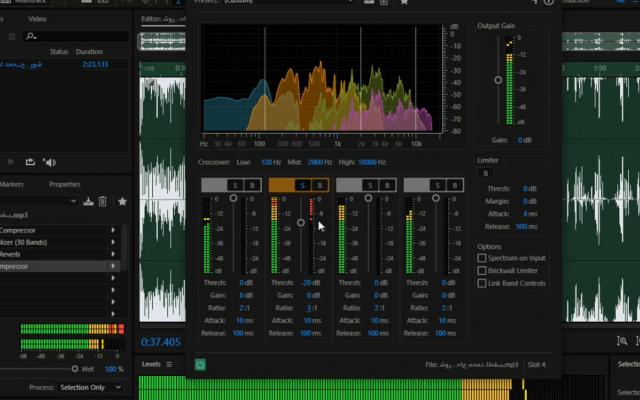640x400 pixels.
Task: Expand the Reverb slot arrow
Action: click(x=113, y=254)
